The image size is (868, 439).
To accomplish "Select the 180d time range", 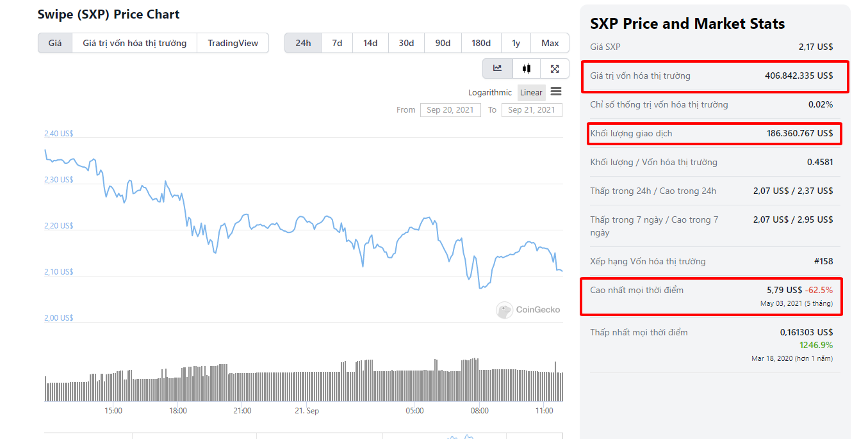I will [x=481, y=43].
